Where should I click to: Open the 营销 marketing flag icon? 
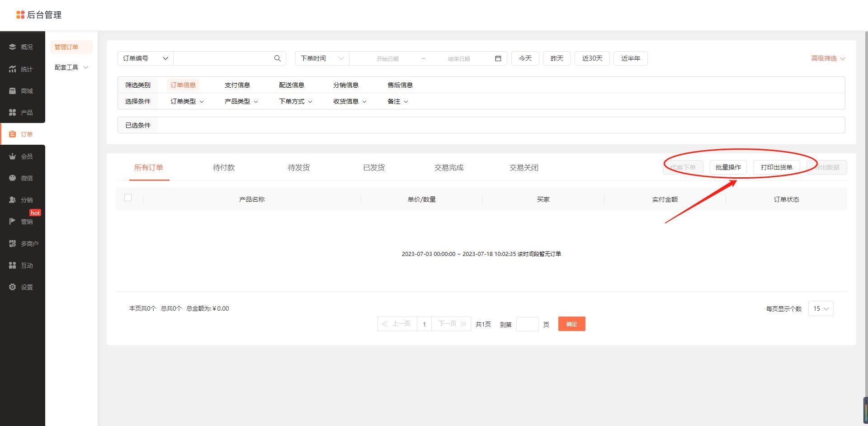click(x=12, y=222)
